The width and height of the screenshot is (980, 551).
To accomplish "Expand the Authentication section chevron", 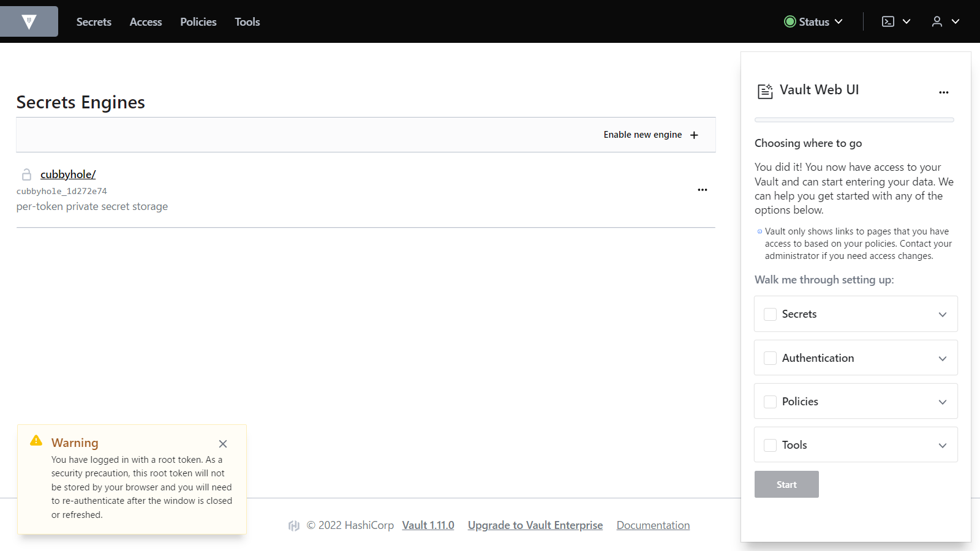I will tap(942, 358).
